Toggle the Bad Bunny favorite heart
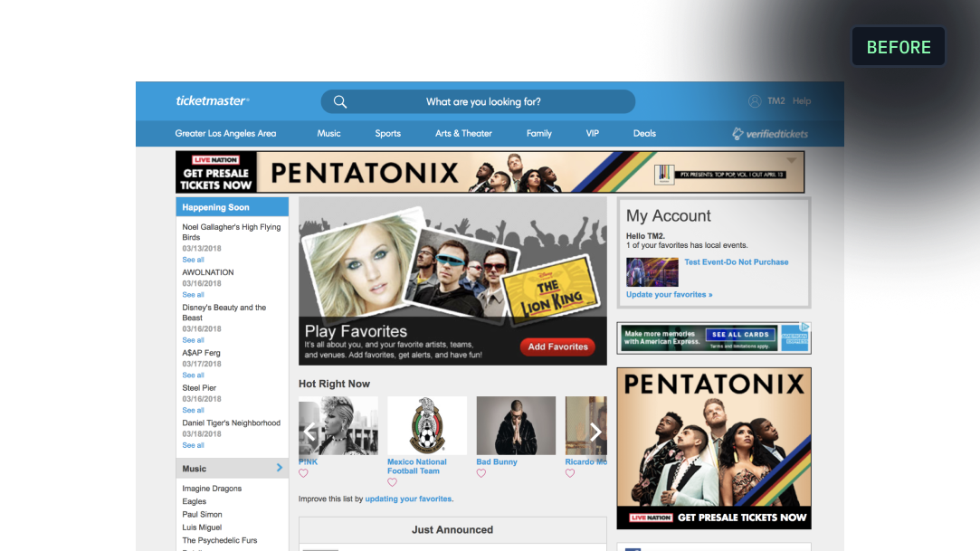The width and height of the screenshot is (980, 551). pyautogui.click(x=481, y=473)
